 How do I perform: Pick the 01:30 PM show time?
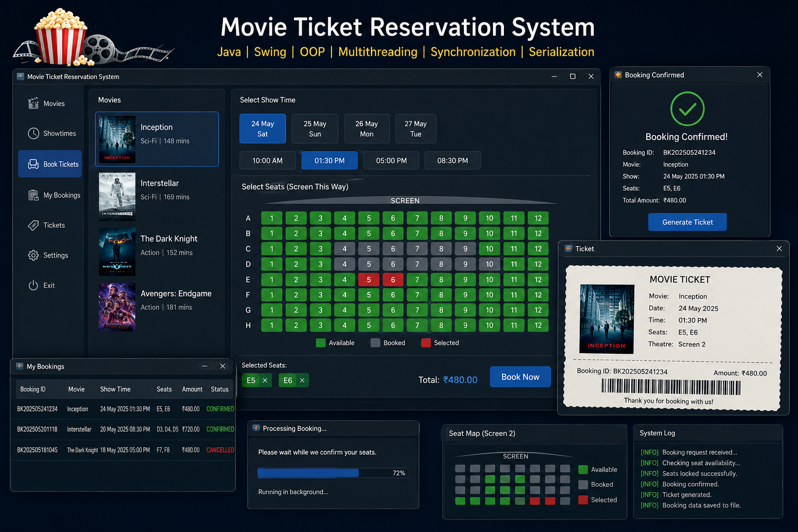(x=329, y=161)
